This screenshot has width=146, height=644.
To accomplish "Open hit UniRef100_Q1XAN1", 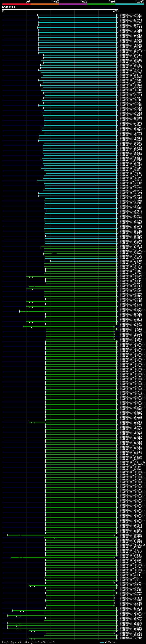I will 131,37.
